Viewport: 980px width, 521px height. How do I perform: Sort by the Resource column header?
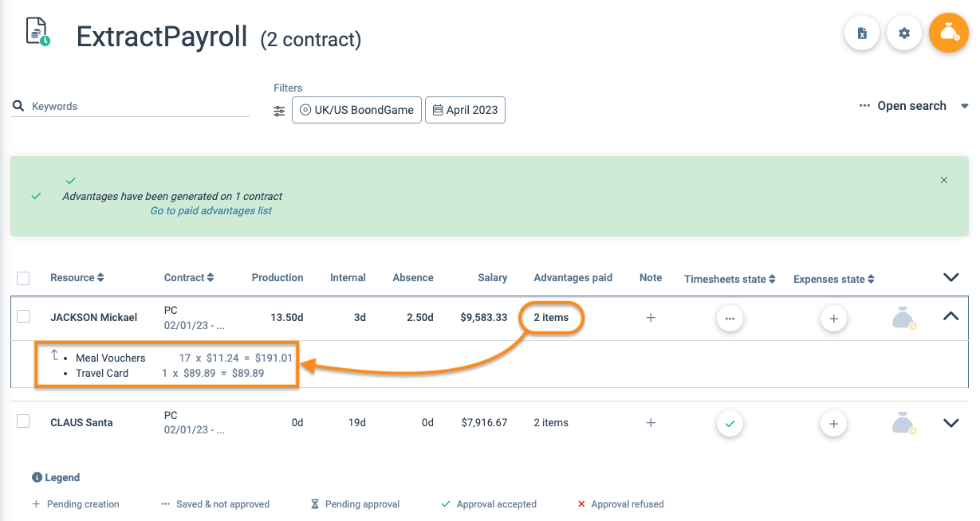tap(77, 278)
